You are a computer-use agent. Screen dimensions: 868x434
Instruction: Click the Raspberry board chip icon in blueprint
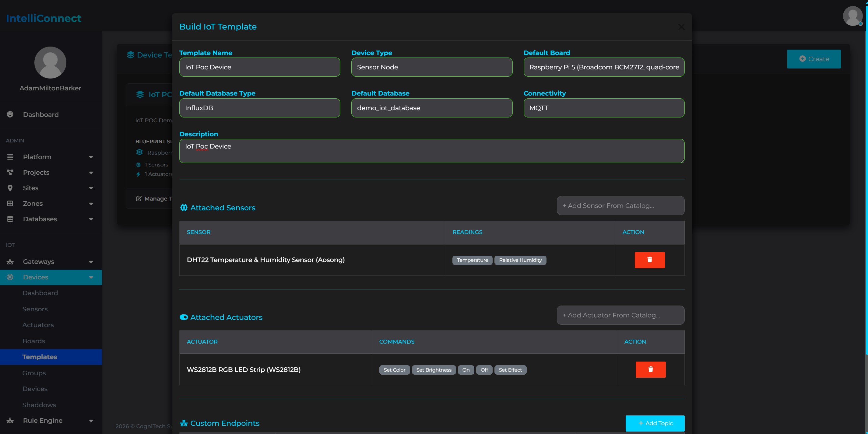[139, 152]
